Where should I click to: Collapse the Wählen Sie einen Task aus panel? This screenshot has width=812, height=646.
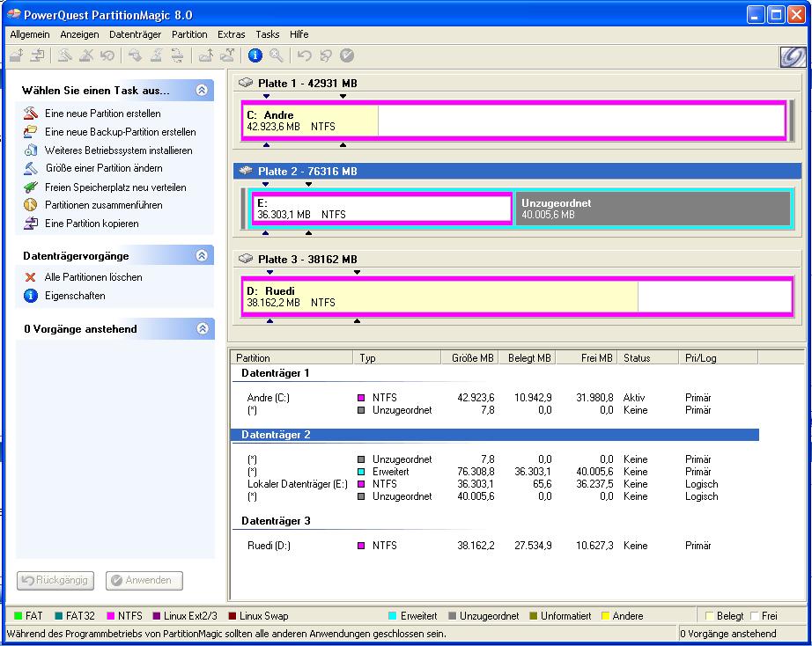(202, 90)
